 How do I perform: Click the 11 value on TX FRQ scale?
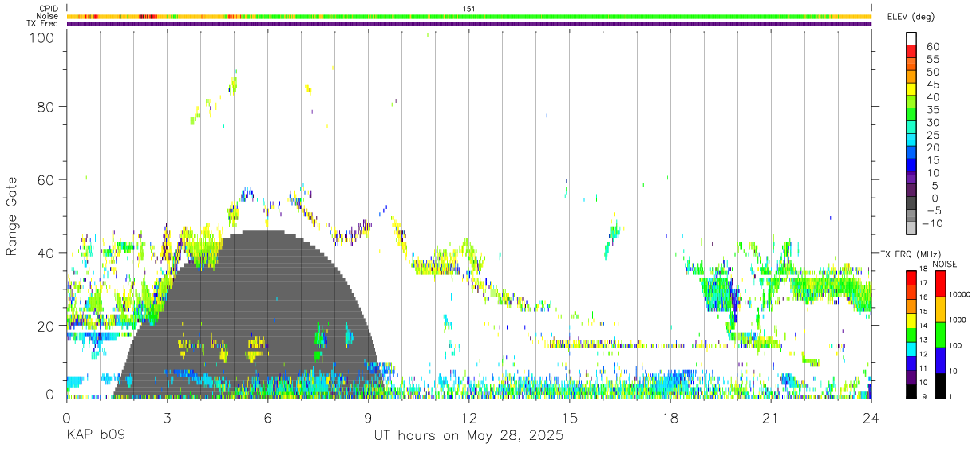point(922,368)
